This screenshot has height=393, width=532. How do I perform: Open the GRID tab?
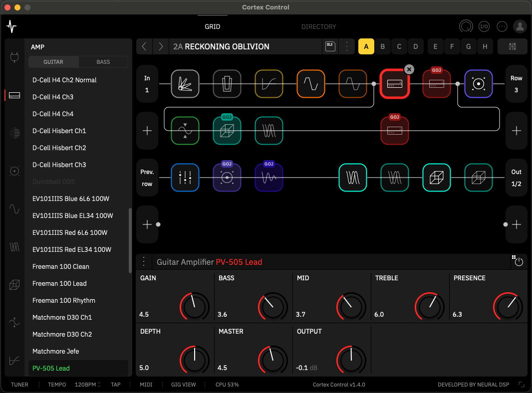[212, 26]
